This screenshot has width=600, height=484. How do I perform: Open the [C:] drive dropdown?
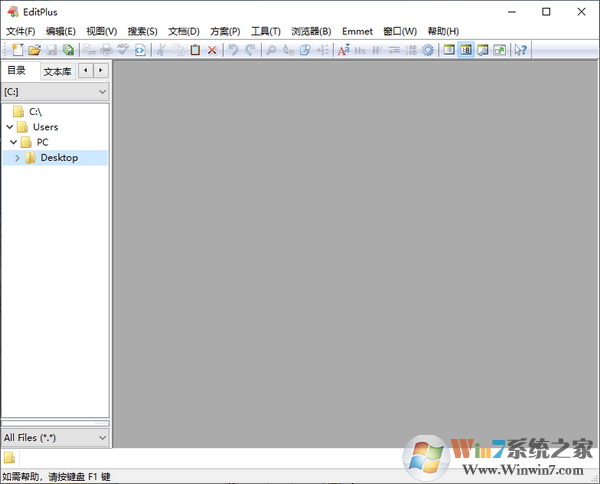point(55,92)
